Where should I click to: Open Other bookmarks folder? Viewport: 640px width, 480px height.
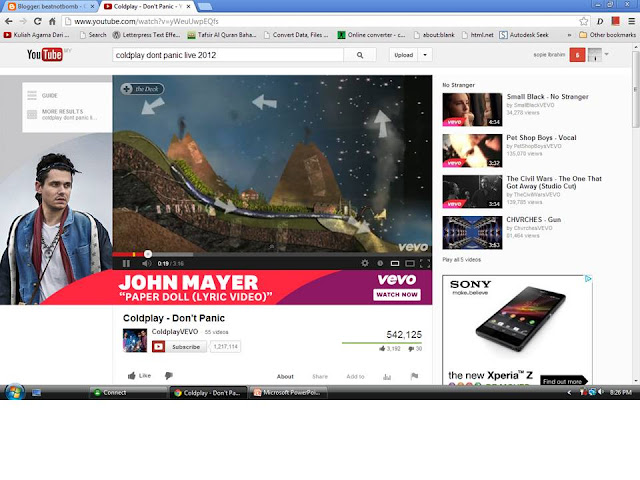pos(607,35)
